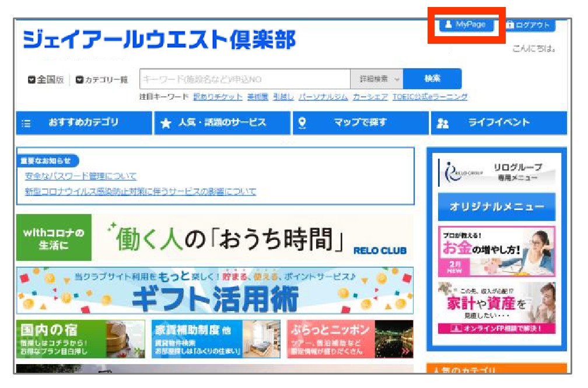This screenshot has width=588, height=388.
Task: Click the RELO GROUP logo in the sidebar
Action: pos(464,173)
